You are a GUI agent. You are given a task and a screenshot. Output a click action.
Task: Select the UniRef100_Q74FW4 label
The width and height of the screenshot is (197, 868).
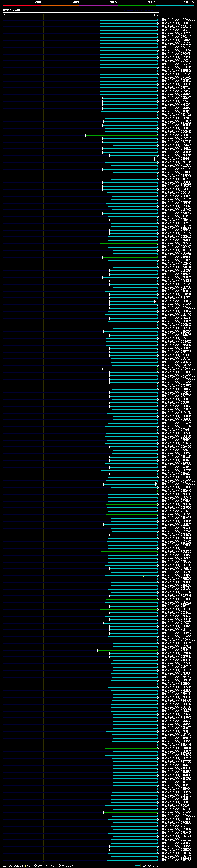tap(177, 267)
